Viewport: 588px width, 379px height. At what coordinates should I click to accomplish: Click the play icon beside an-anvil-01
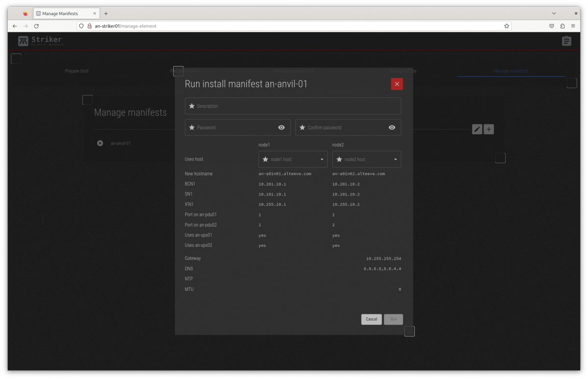click(100, 143)
